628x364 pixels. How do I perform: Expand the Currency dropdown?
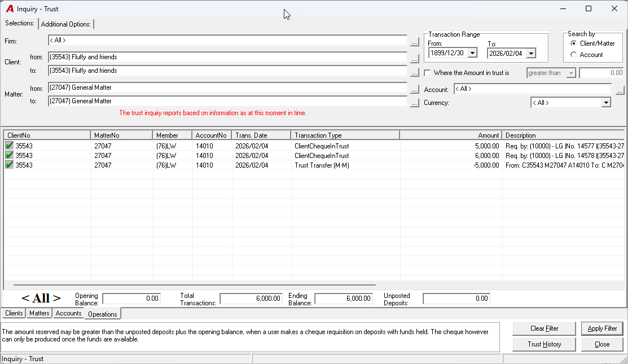pos(606,103)
